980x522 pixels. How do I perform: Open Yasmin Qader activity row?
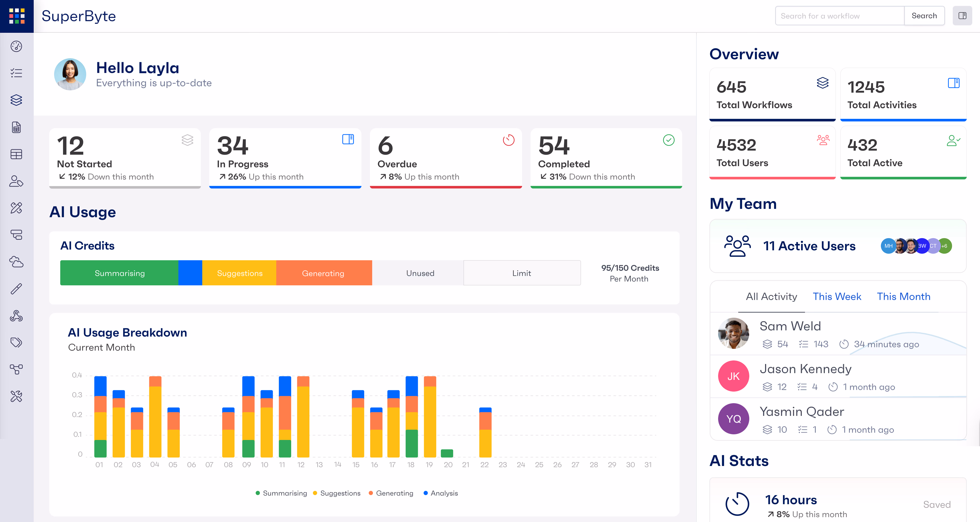point(838,419)
